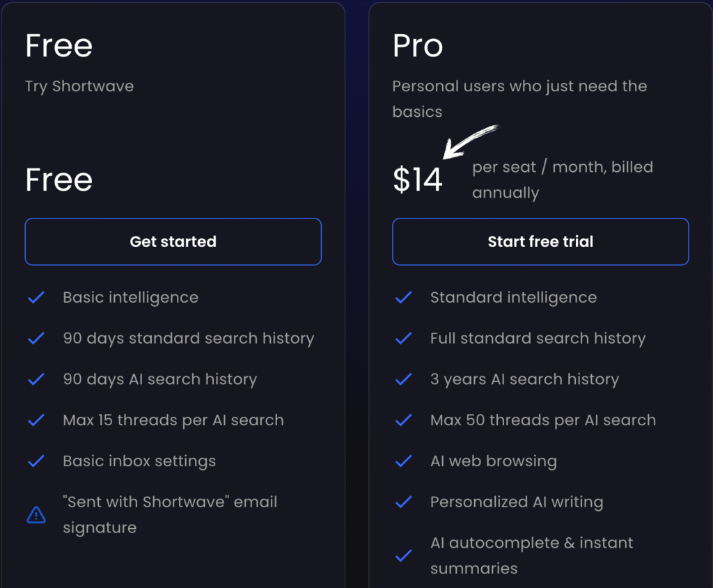Click checkmark next to Max 15 threads per AI search
Screen dimensions: 713x588
pos(36,420)
